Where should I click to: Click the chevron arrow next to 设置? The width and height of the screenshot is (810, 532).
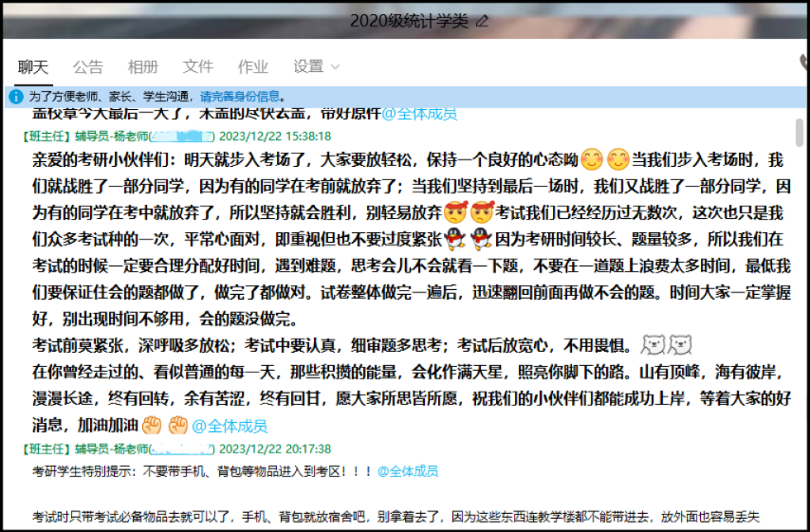[334, 66]
